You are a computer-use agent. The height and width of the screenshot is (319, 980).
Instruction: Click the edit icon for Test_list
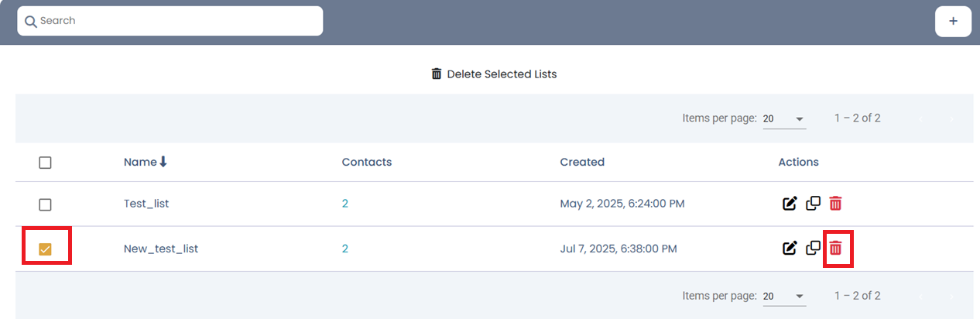[790, 204]
